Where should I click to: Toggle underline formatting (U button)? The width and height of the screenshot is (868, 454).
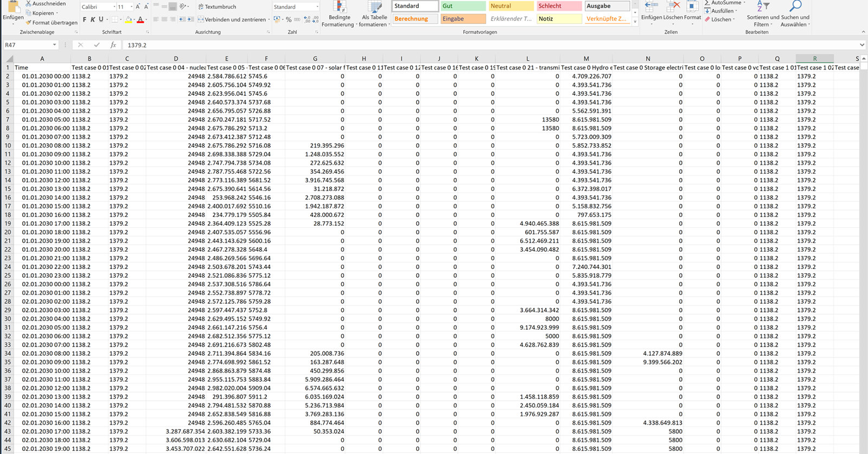(100, 20)
